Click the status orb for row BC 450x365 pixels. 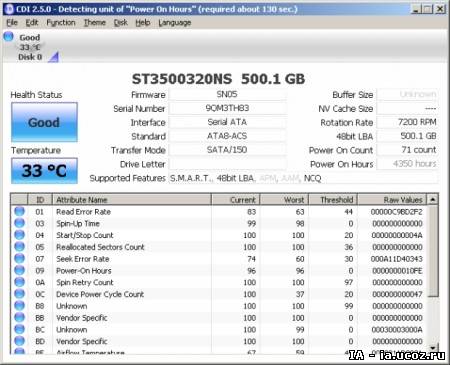tap(20, 329)
